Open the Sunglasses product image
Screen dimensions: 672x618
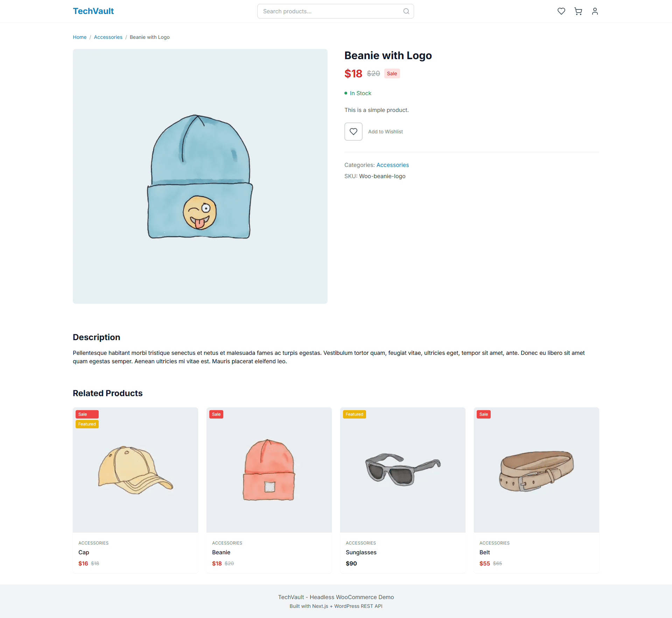point(403,470)
